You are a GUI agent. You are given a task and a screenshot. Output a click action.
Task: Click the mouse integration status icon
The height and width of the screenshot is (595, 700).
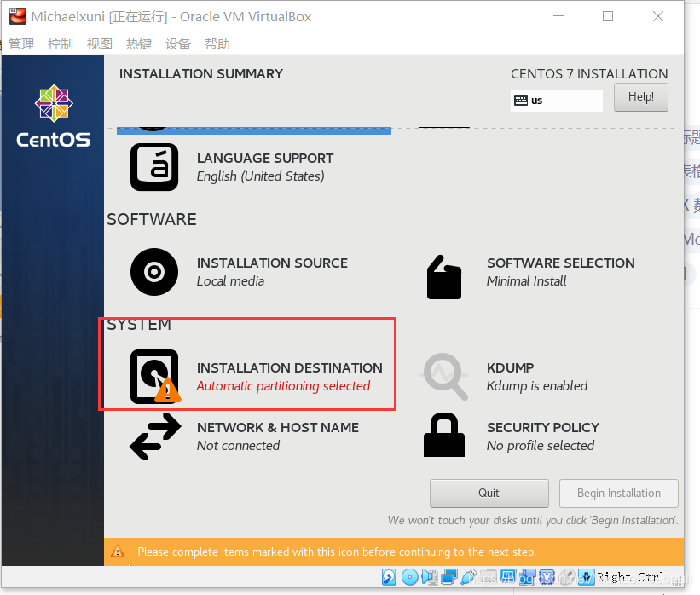coord(567,577)
